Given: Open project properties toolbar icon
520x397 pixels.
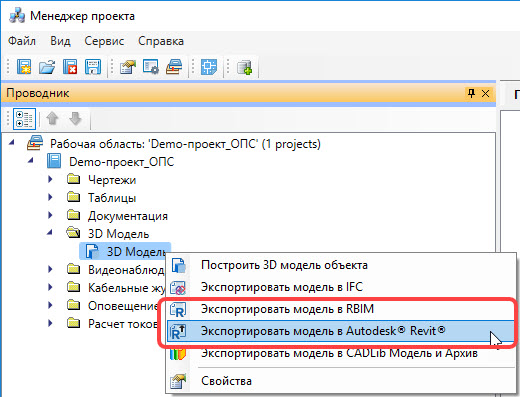Looking at the screenshot, I should pos(128,67).
